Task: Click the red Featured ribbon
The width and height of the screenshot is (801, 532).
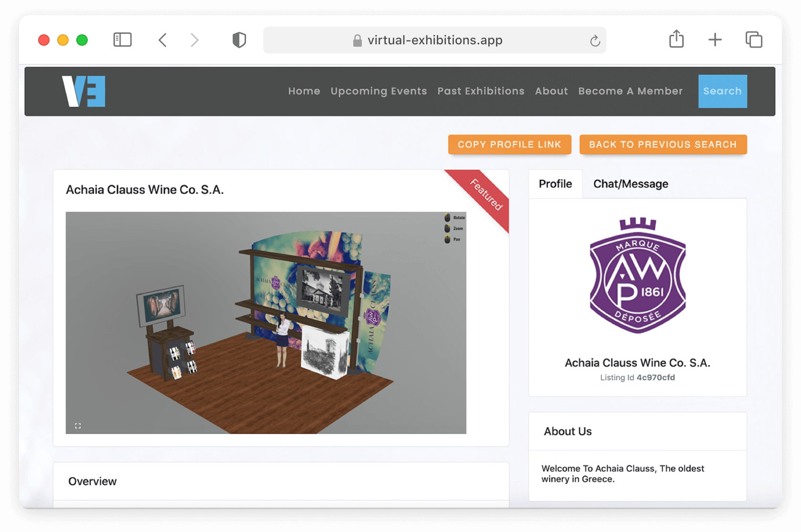Action: pos(485,195)
